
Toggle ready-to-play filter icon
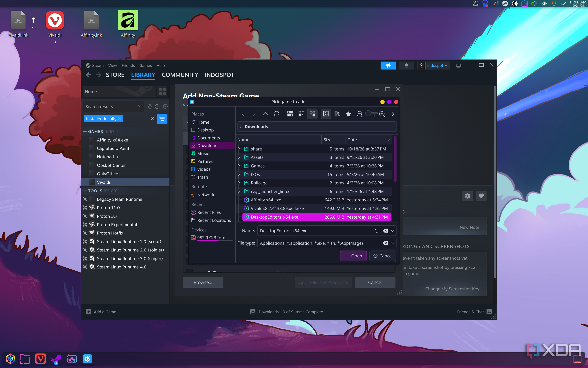[165, 107]
